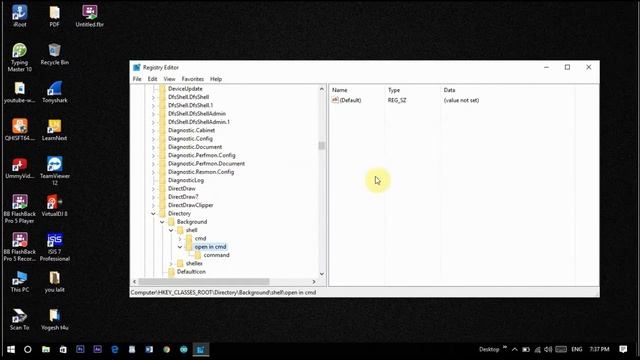Expand the cmd key
The height and width of the screenshot is (360, 640).
[x=180, y=238]
